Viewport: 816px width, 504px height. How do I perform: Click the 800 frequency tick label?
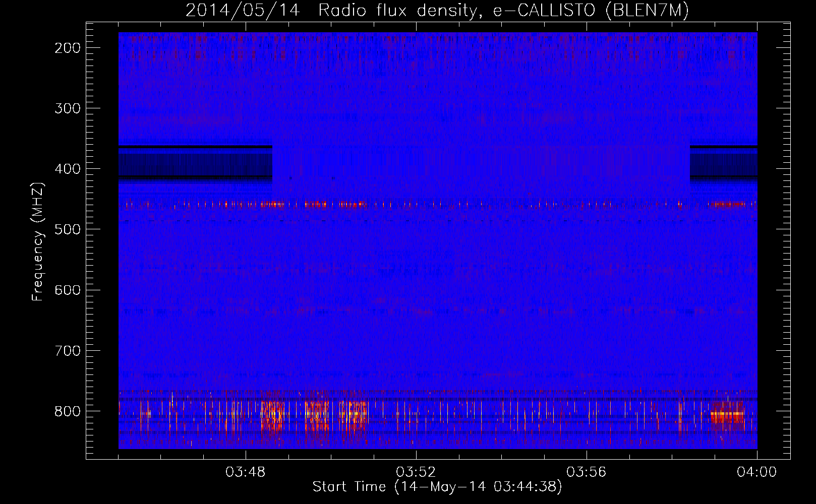pos(68,411)
